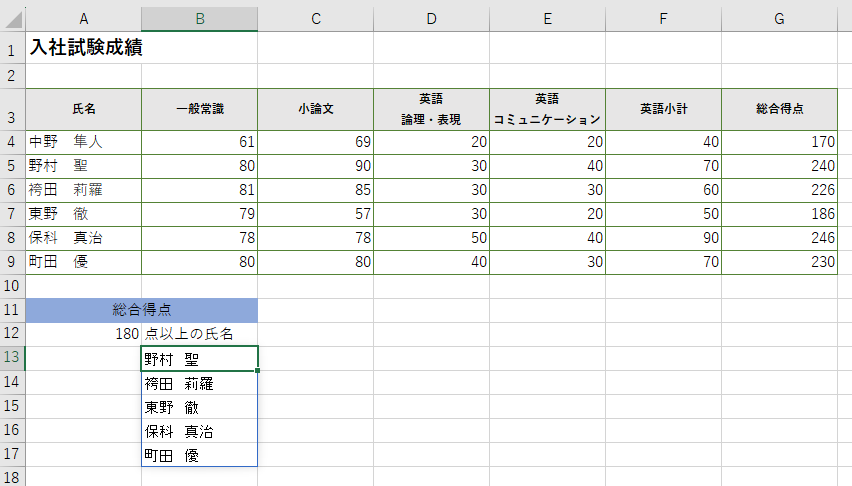852x486 pixels.
Task: Click the Select All corner triangle
Action: tap(13, 20)
